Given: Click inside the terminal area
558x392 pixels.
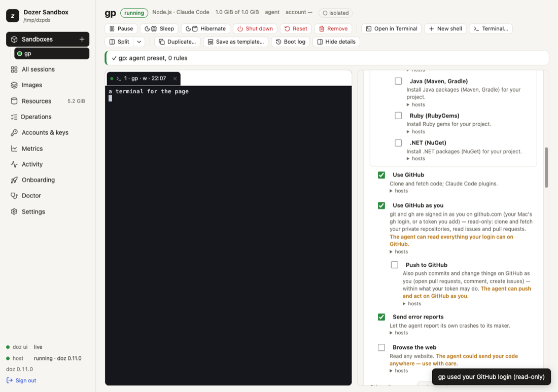Looking at the screenshot, I should tap(228, 235).
